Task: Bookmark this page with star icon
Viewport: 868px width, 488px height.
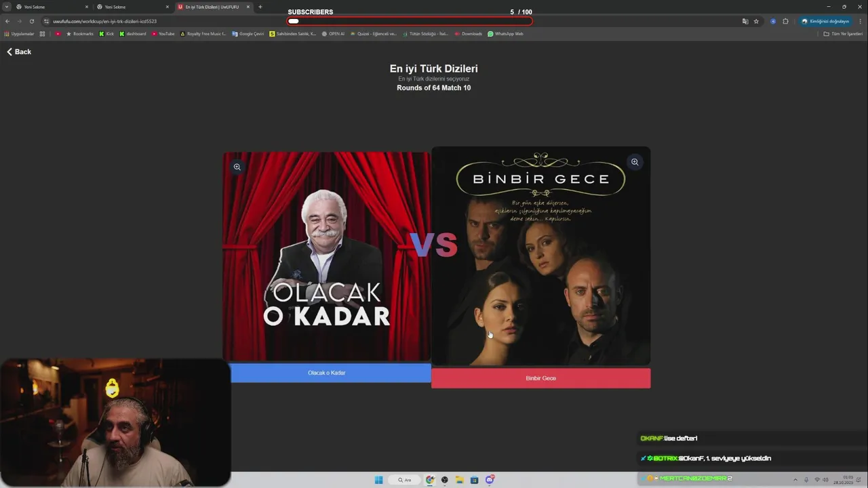Action: pos(756,21)
